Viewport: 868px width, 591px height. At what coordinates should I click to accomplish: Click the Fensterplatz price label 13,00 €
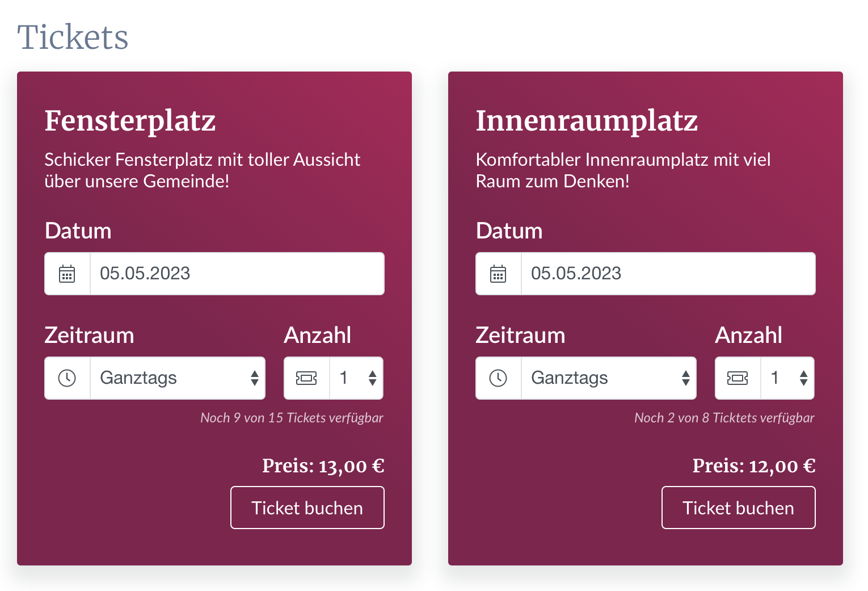click(323, 466)
